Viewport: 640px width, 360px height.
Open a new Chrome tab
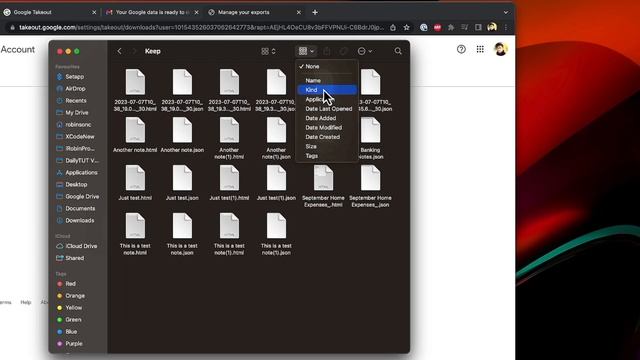[315, 12]
